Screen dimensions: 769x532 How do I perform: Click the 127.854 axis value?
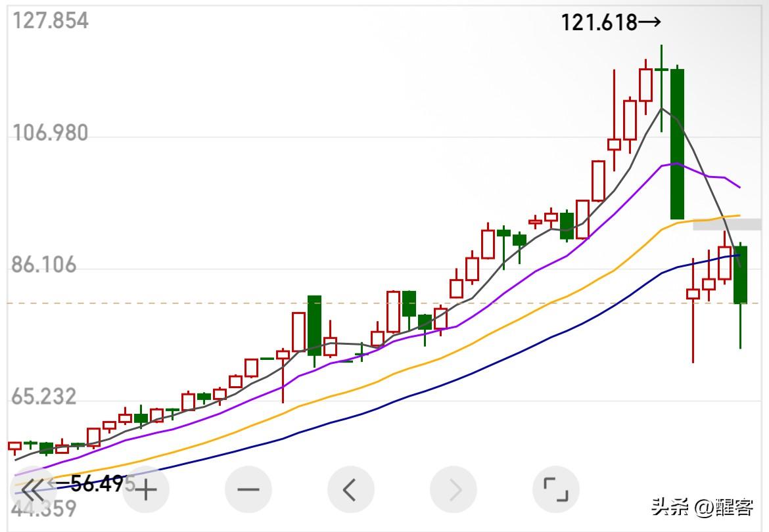50,21
